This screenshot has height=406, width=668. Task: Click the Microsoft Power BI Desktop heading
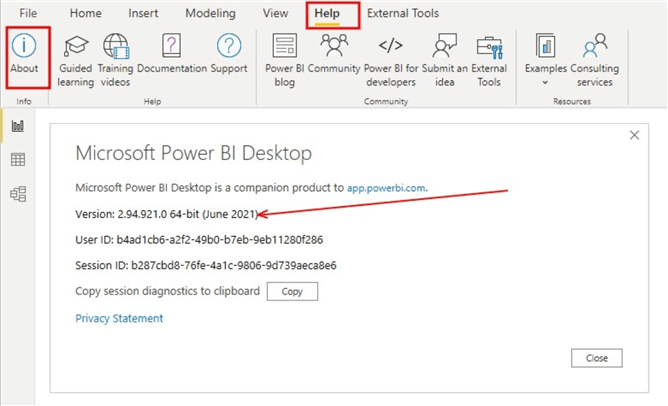click(x=194, y=153)
